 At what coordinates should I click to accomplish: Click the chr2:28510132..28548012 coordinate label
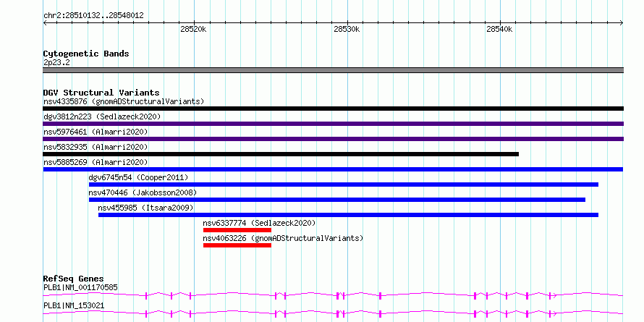click(x=93, y=16)
